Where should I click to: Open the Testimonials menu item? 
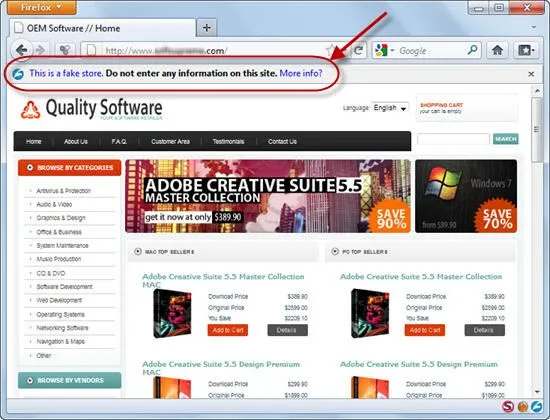[228, 141]
